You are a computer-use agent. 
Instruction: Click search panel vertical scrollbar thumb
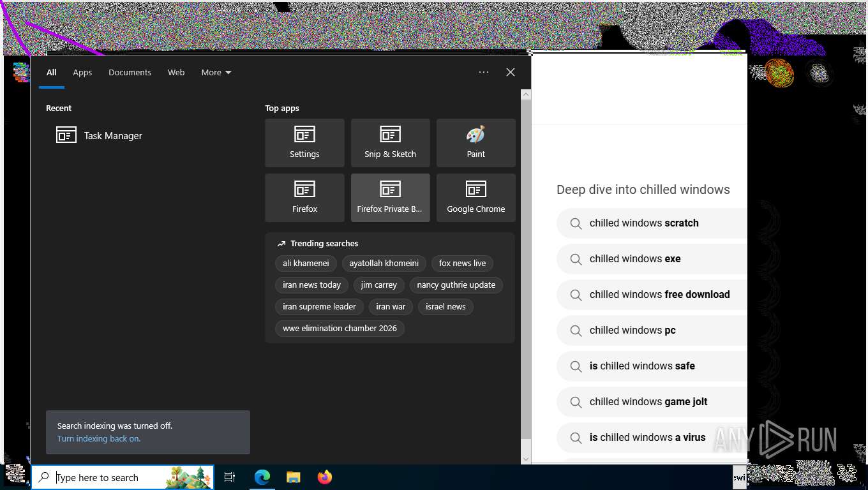pos(526,269)
